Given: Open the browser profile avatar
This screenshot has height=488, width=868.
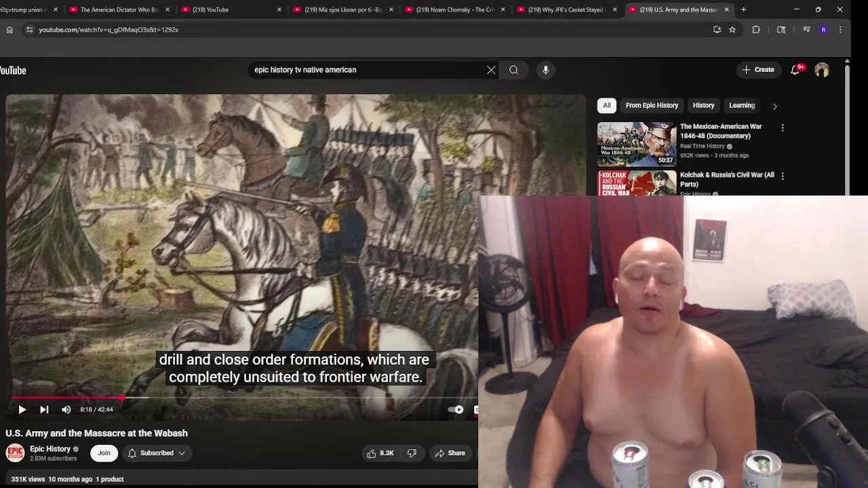Looking at the screenshot, I should 823,30.
